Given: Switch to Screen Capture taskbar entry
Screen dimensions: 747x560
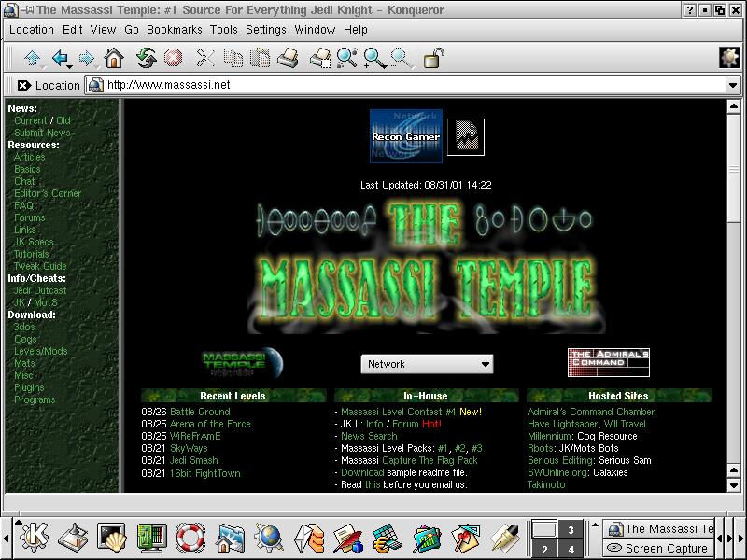Looking at the screenshot, I should click(657, 549).
